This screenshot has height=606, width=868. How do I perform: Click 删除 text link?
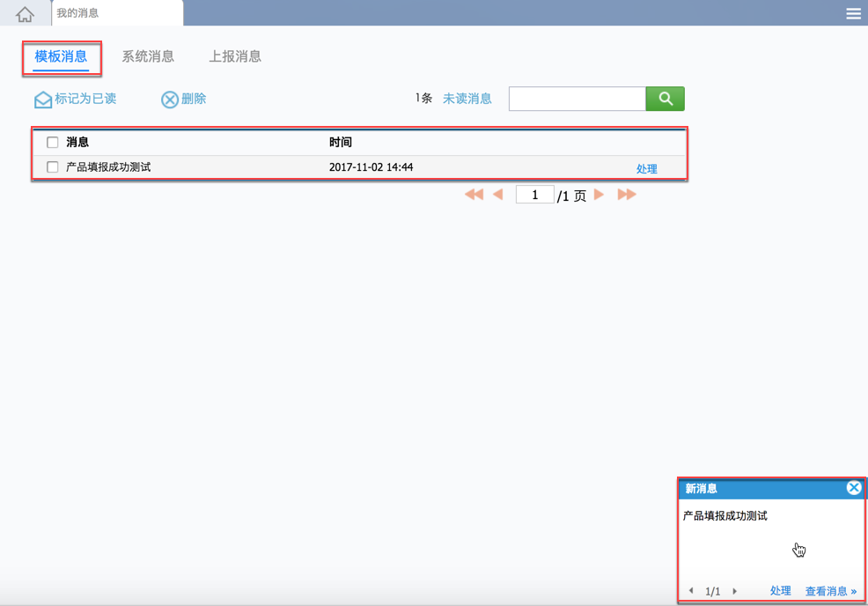pos(194,99)
